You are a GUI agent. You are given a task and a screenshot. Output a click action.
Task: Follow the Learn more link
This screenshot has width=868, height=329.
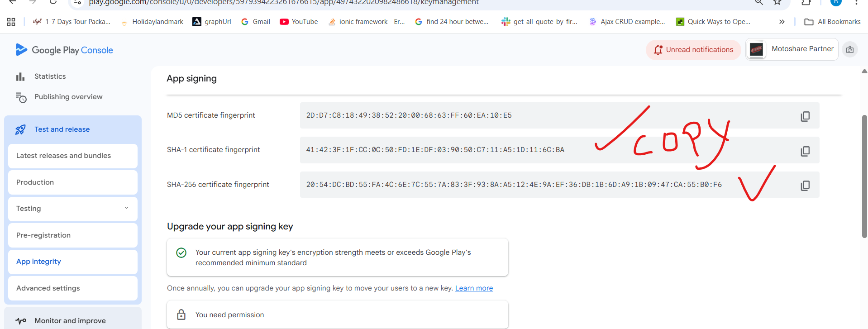474,288
